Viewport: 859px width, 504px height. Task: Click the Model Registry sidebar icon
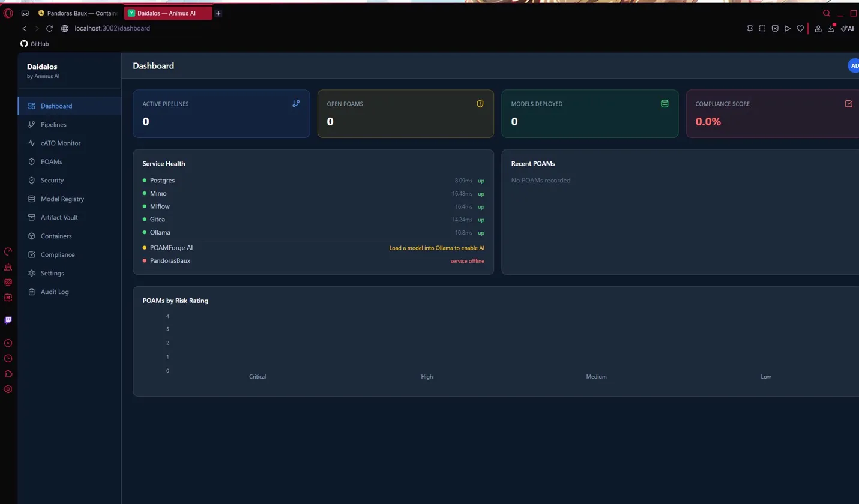(x=32, y=199)
